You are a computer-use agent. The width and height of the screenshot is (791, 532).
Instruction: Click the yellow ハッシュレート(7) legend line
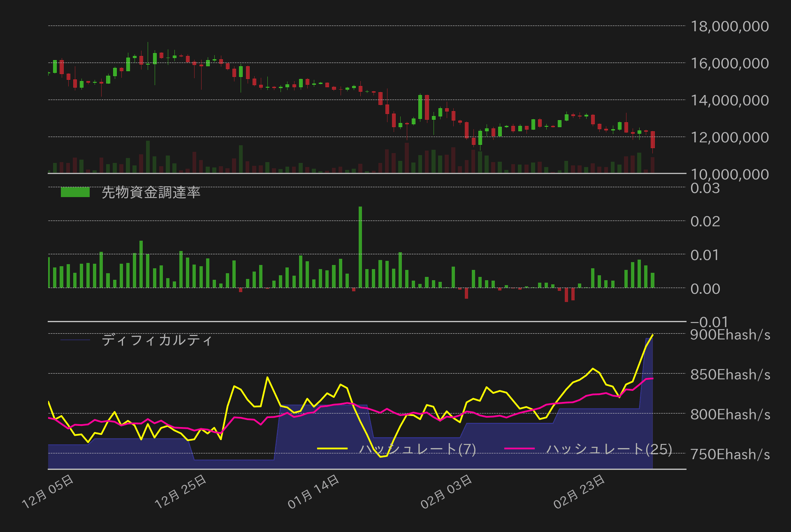(x=332, y=448)
